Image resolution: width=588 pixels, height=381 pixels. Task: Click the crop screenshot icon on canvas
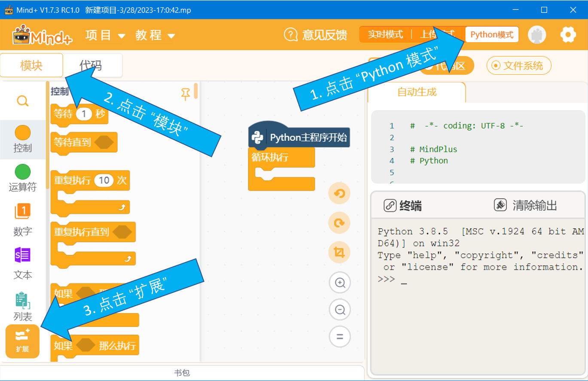tap(339, 252)
